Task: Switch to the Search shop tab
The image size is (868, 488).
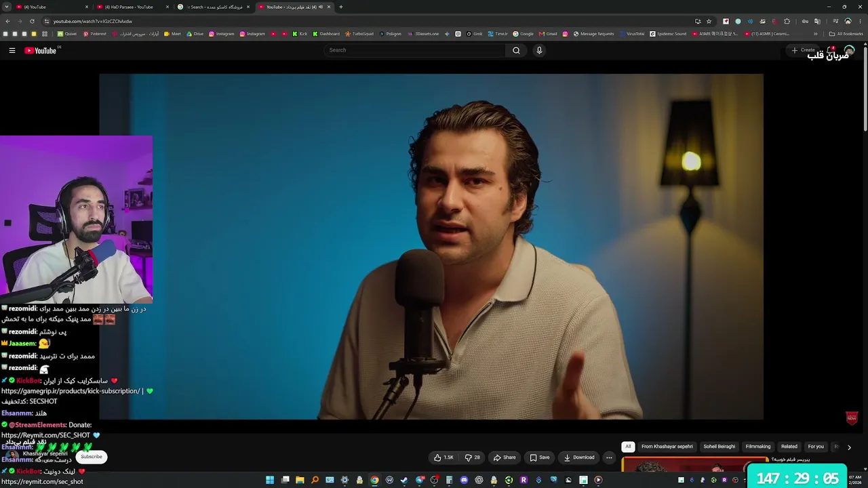Action: point(213,7)
